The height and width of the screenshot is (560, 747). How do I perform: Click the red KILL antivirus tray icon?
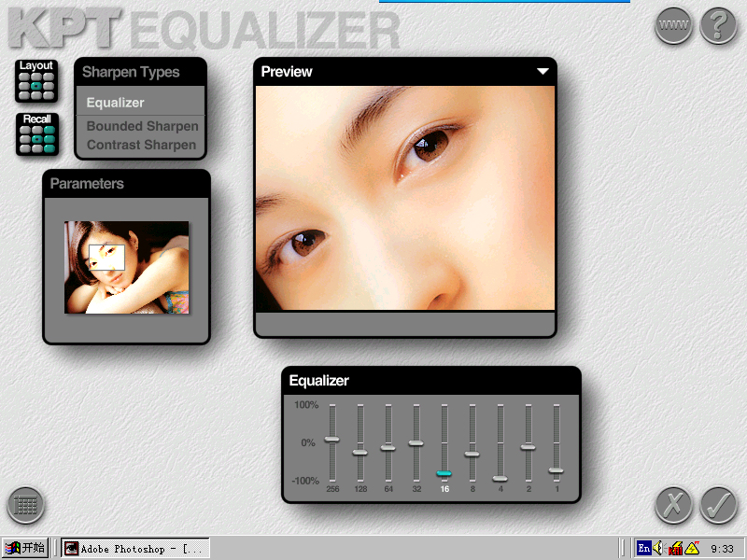[x=675, y=549]
